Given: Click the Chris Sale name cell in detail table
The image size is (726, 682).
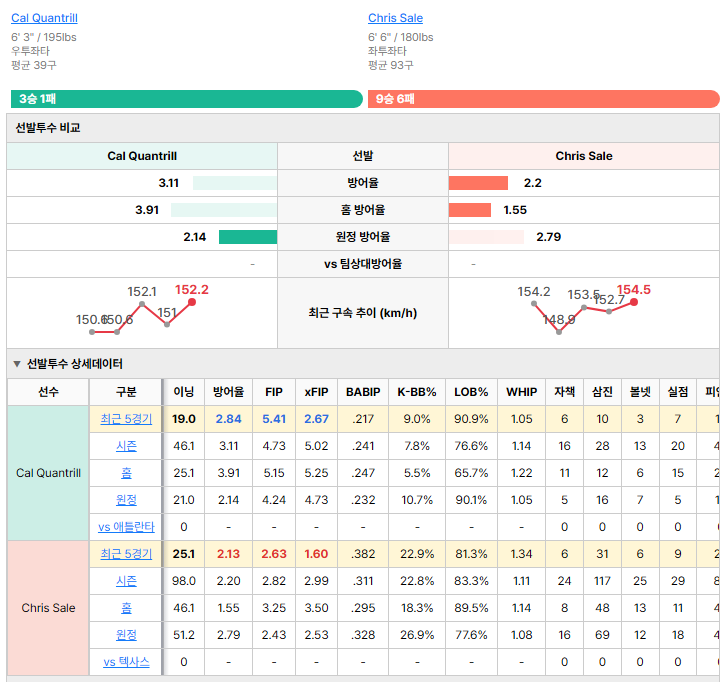Looking at the screenshot, I should pos(48,608).
